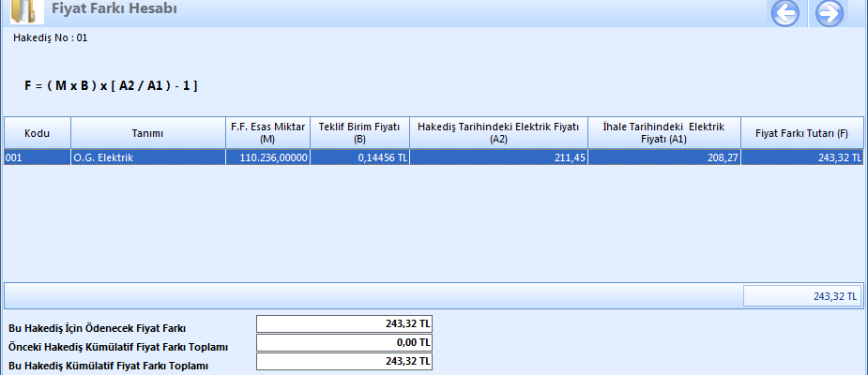
Task: Click the back arrow navigation icon
Action: coord(784,13)
